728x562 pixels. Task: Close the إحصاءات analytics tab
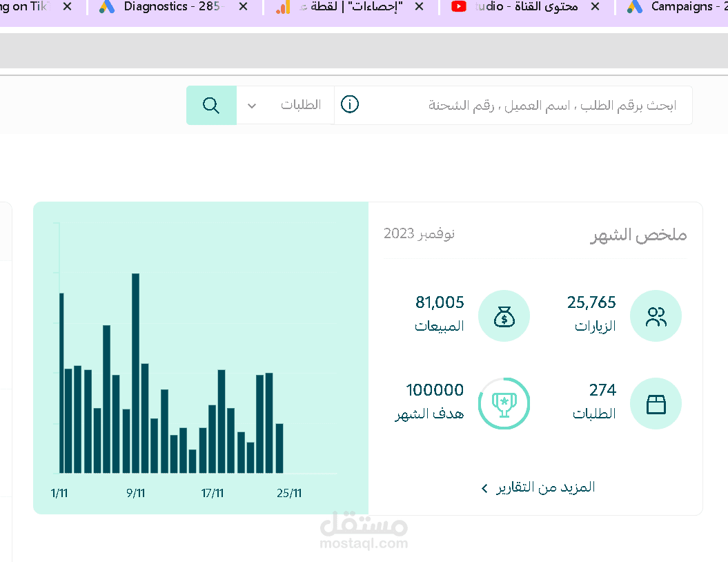pos(419,6)
